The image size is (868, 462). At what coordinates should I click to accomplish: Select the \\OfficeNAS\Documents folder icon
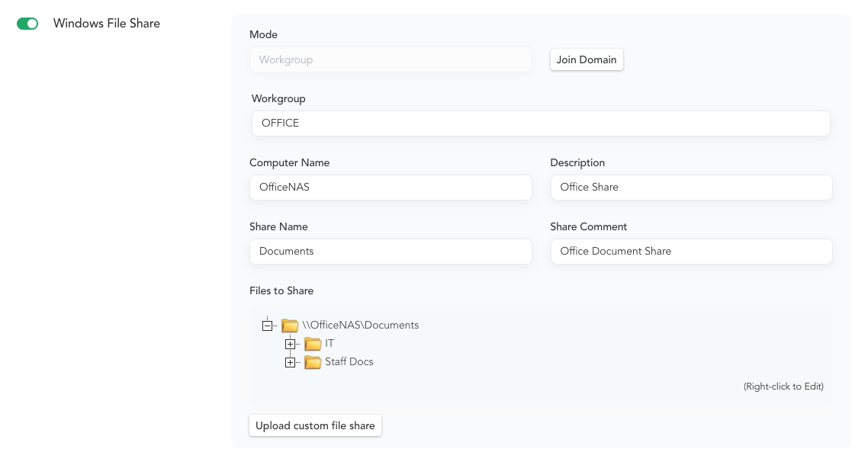[290, 326]
